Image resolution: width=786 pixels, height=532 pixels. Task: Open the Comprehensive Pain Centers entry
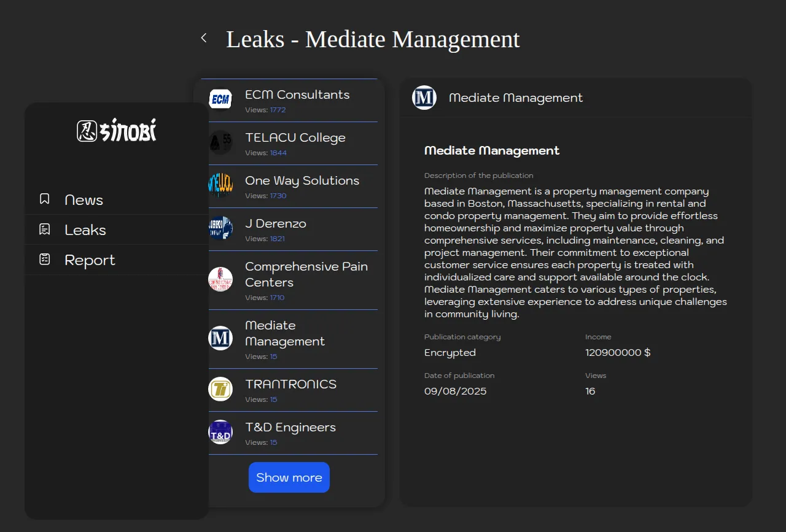306,274
